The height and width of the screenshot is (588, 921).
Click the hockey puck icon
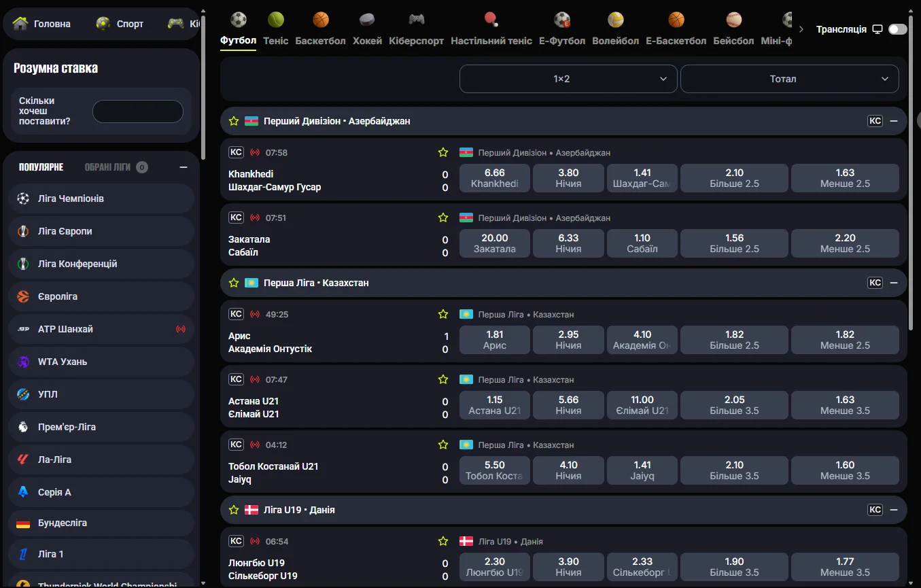367,19
